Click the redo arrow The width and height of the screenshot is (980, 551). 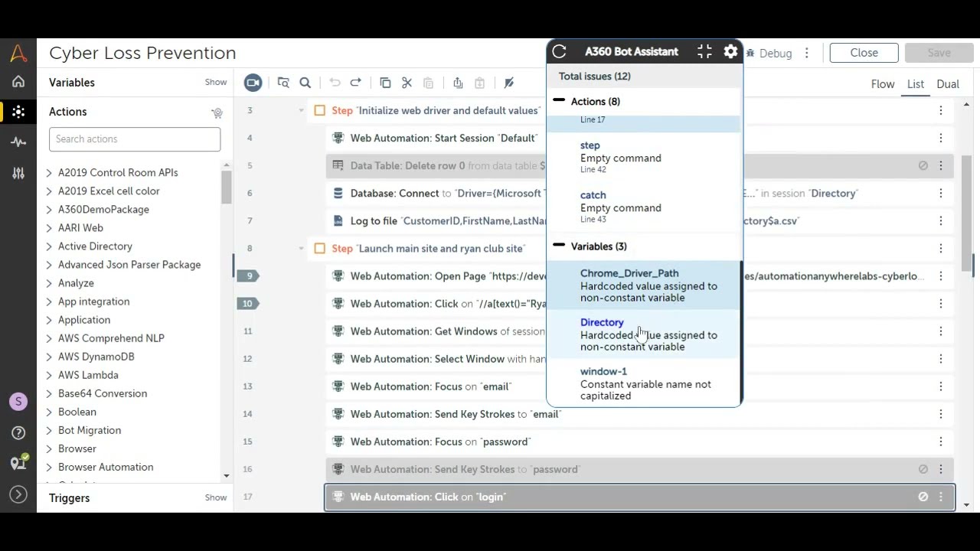point(356,83)
